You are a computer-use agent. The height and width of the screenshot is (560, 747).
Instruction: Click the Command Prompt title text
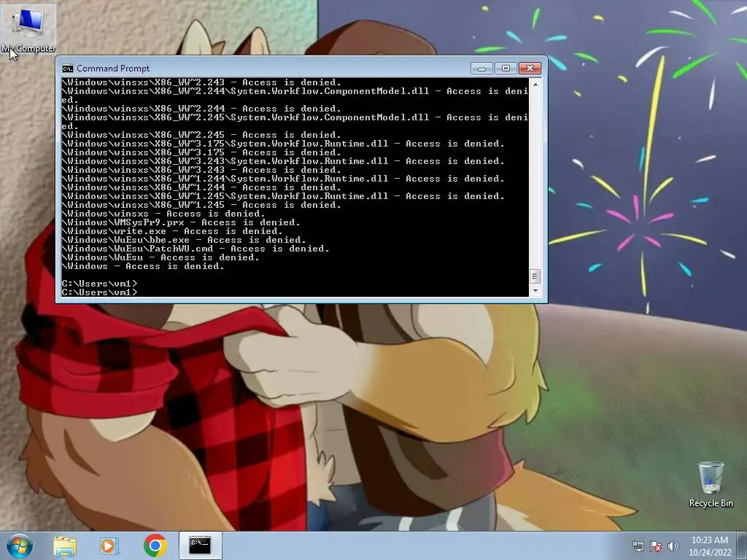[x=113, y=69]
